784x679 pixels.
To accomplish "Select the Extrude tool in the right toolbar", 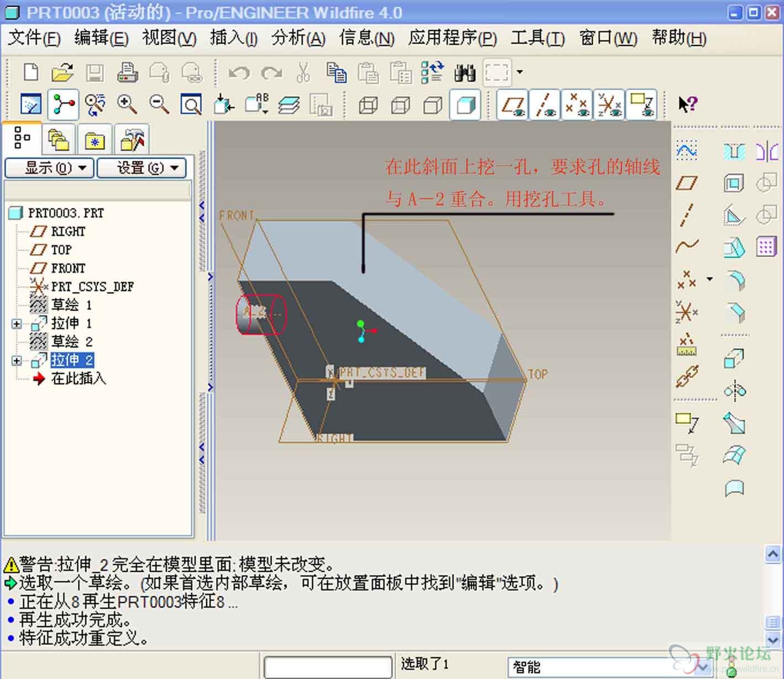I will tap(734, 359).
